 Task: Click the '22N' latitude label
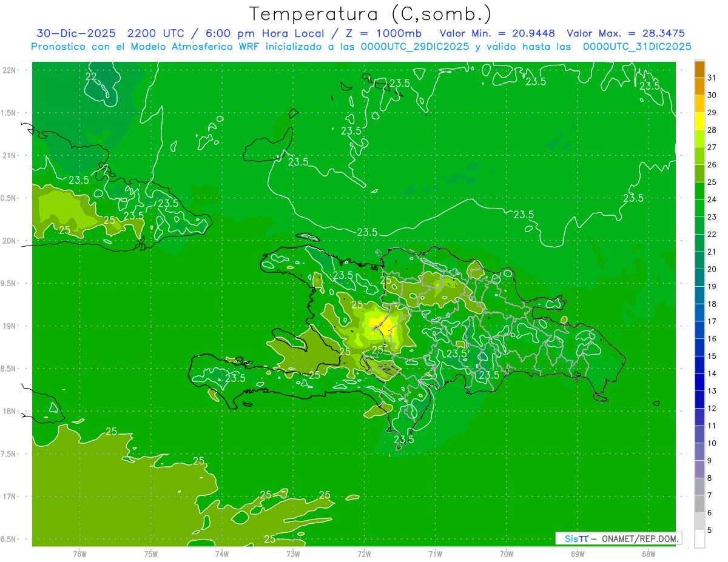pos(9,70)
